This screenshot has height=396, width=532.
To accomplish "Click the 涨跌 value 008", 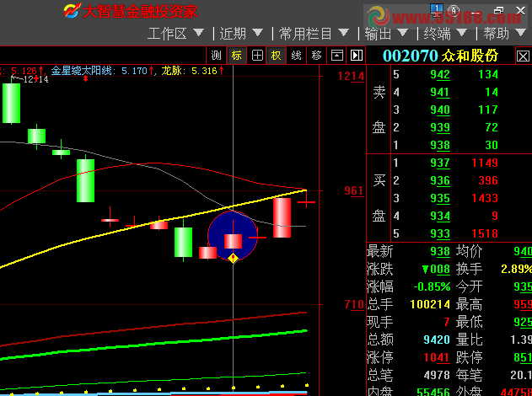I will pyautogui.click(x=436, y=270).
